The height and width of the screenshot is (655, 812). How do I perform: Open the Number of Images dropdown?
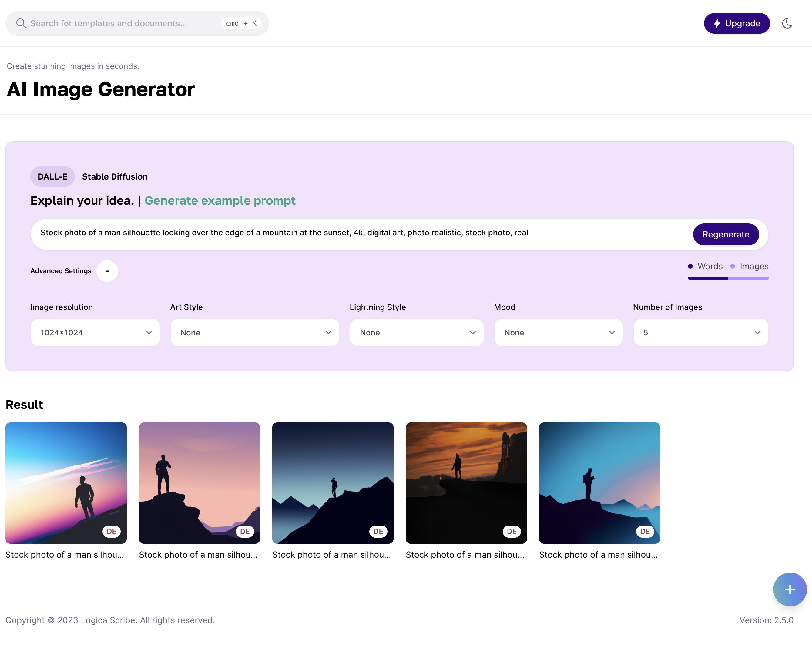pyautogui.click(x=700, y=332)
